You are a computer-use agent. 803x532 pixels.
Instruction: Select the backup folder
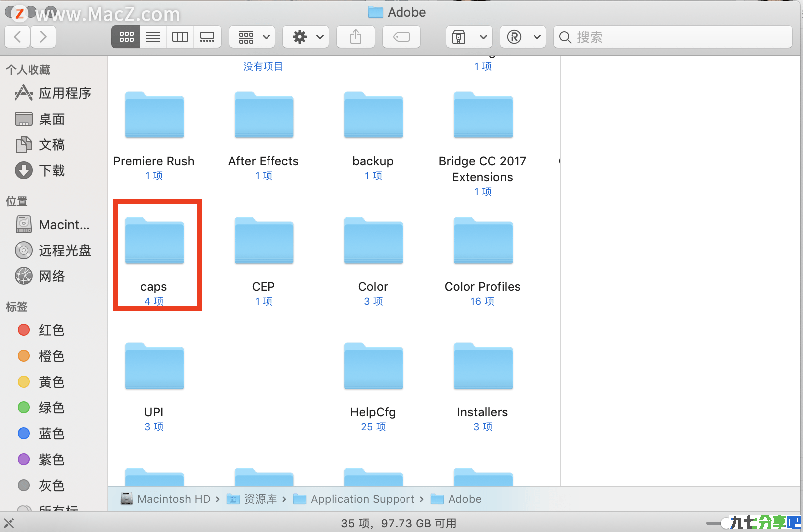pos(374,115)
